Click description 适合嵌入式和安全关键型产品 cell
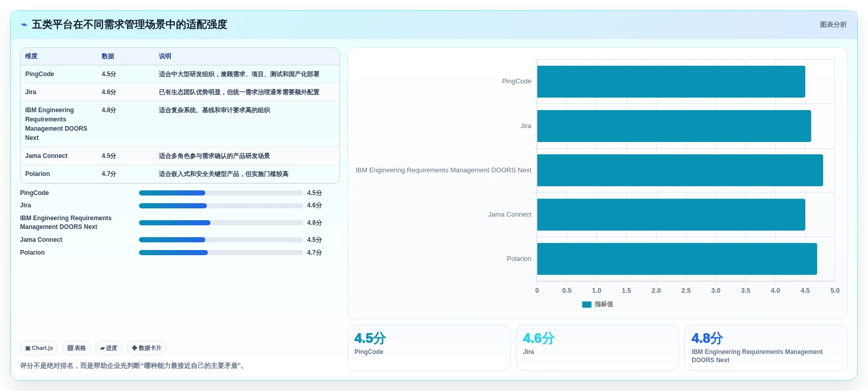 tap(224, 174)
